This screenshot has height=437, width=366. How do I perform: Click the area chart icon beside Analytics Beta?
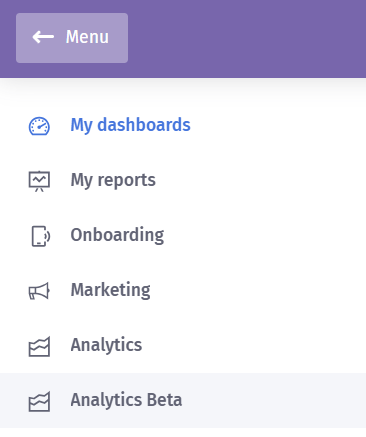click(39, 401)
